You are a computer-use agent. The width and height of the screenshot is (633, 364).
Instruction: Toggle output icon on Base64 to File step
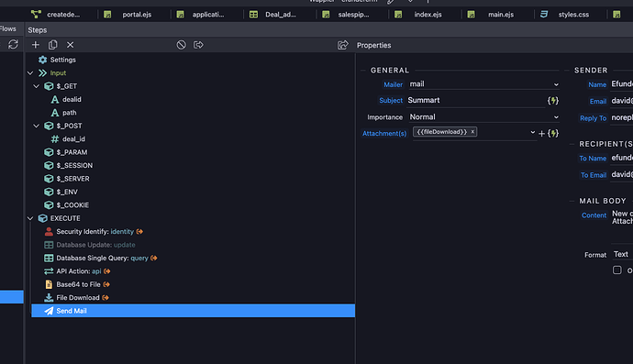point(106,284)
